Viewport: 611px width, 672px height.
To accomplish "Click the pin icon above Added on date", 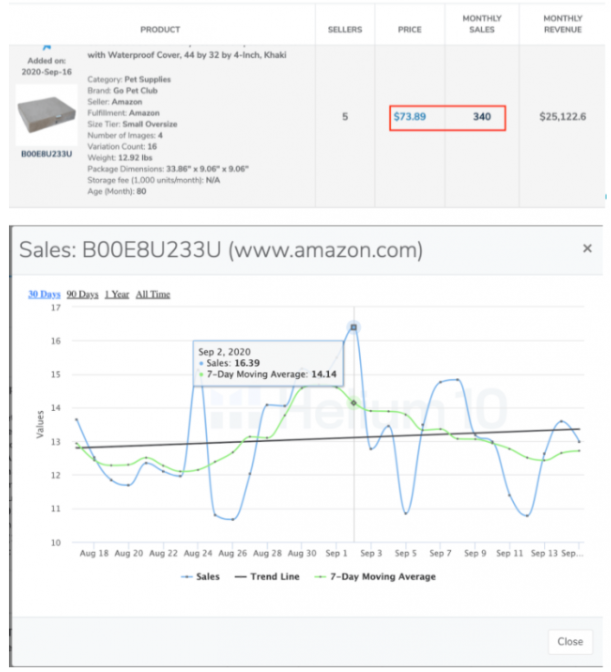I will (47, 47).
